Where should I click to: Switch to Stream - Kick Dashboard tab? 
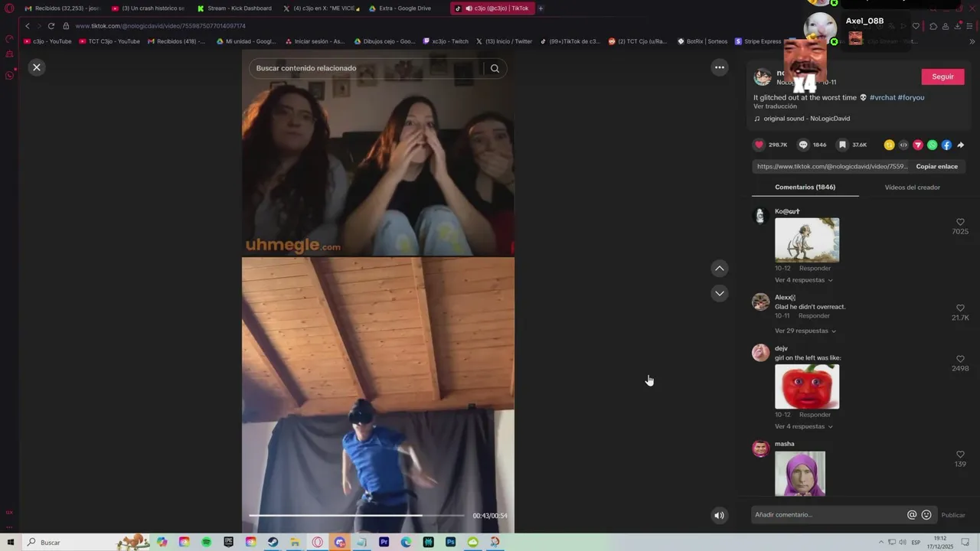point(234,8)
